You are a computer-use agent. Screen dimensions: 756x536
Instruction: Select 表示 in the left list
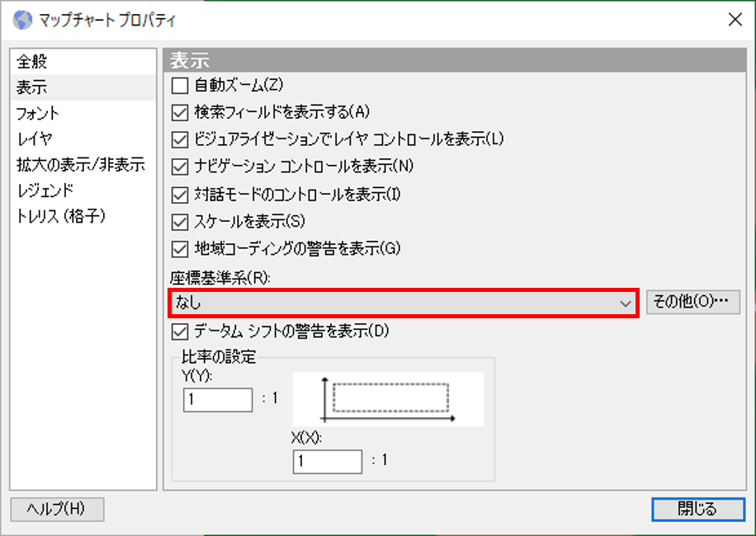[x=82, y=87]
